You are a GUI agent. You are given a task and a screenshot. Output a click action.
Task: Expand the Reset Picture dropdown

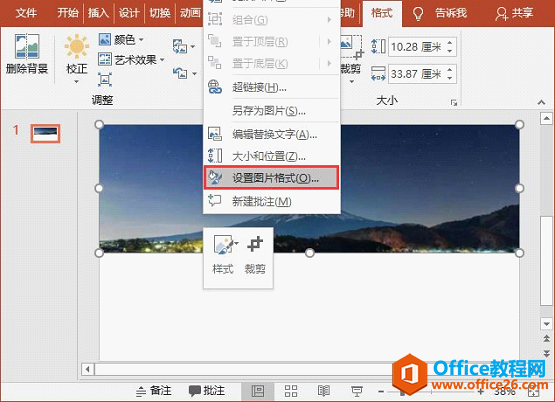coord(194,74)
